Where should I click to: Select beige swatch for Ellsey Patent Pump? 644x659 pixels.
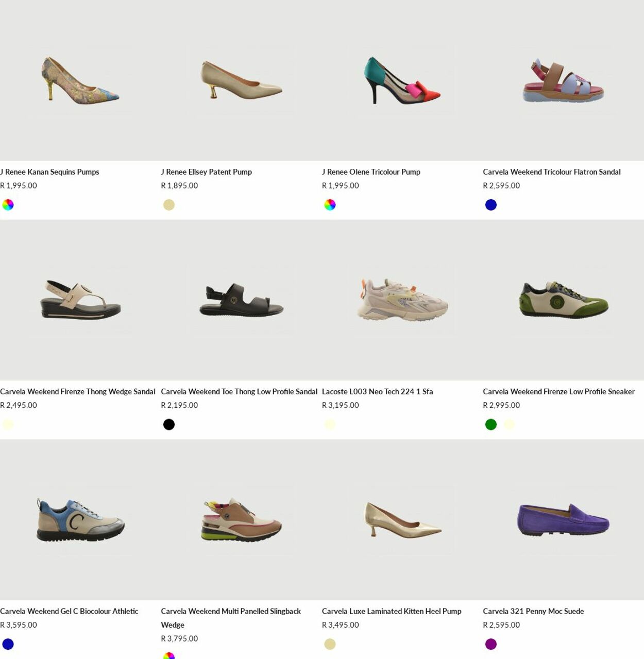point(169,205)
